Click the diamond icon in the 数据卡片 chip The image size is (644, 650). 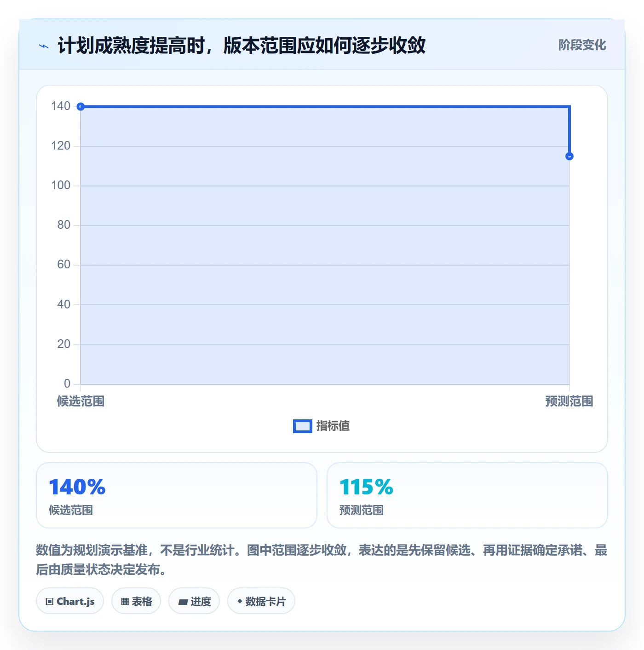point(240,601)
